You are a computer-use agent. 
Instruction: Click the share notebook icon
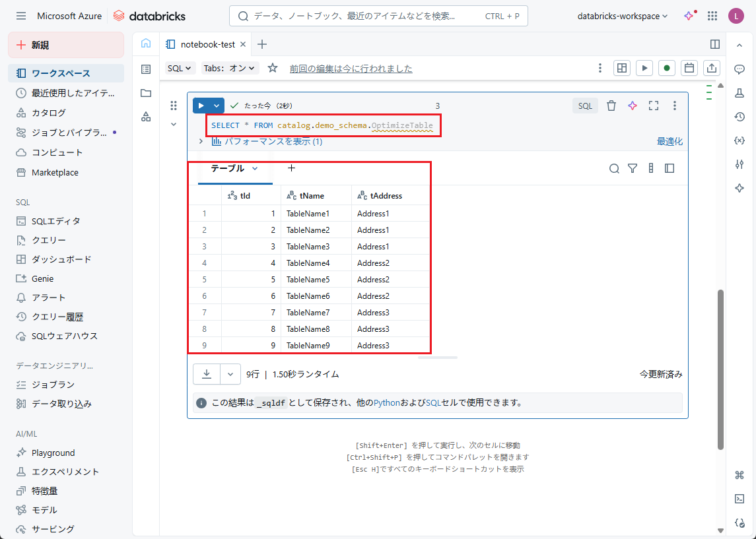(712, 68)
